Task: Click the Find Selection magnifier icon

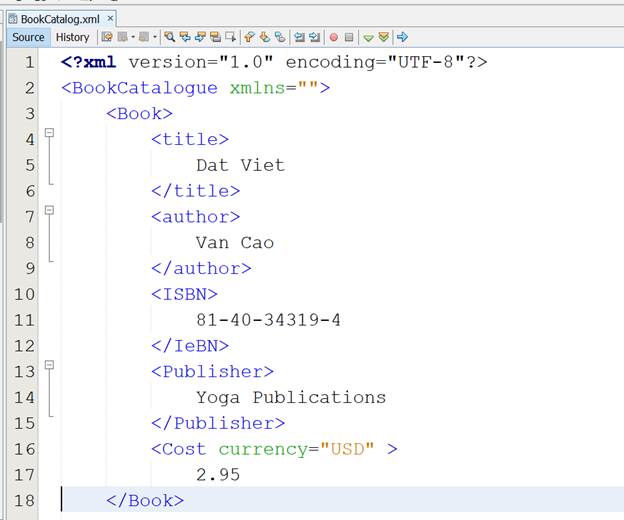Action: (x=170, y=37)
